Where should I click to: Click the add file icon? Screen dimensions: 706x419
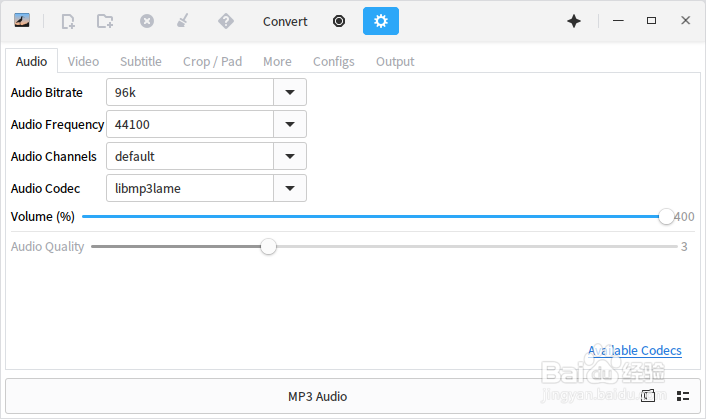click(x=68, y=21)
